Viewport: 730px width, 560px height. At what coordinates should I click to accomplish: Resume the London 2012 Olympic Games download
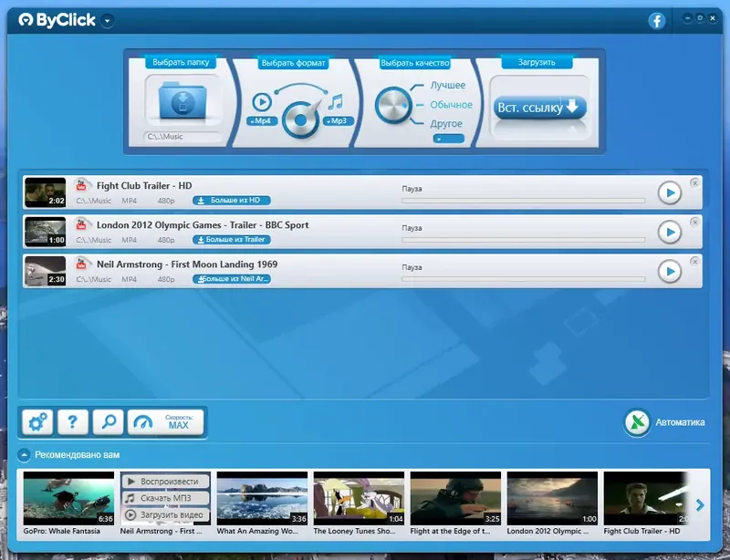click(670, 232)
